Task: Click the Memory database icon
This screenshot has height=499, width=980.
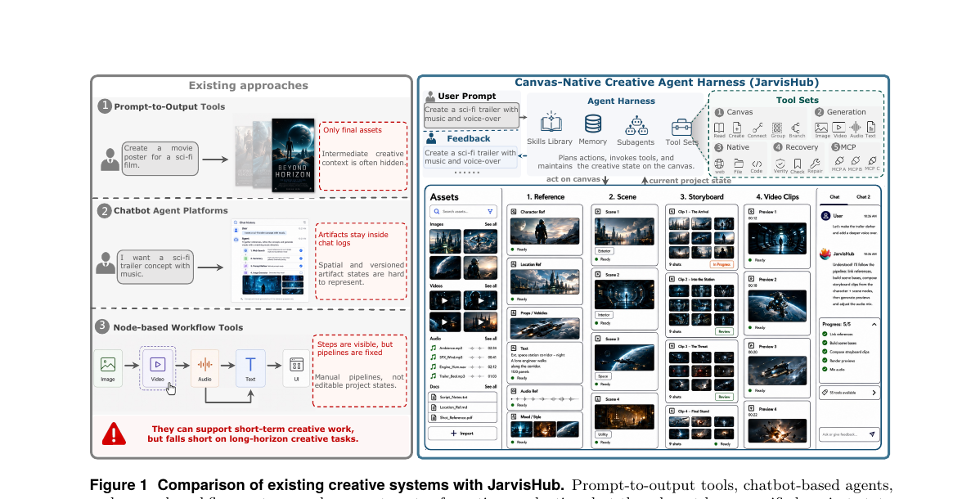Action: 592,125
